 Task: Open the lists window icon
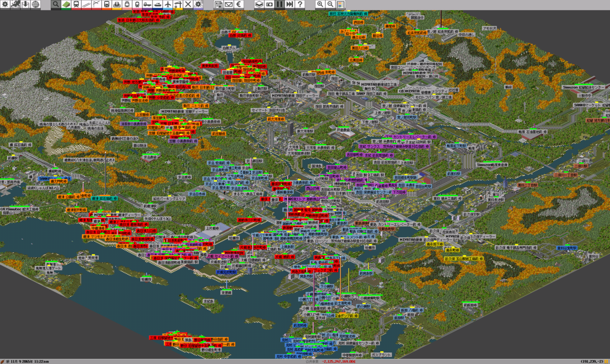[219, 5]
